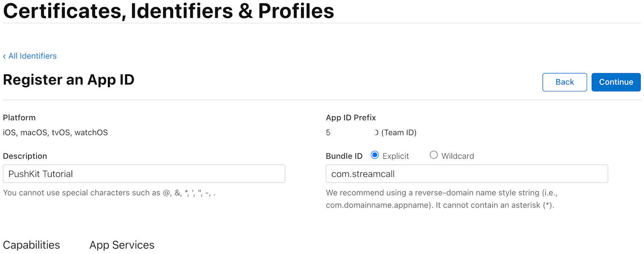This screenshot has width=644, height=254.
Task: Click the Bundle ID label
Action: 344,156
